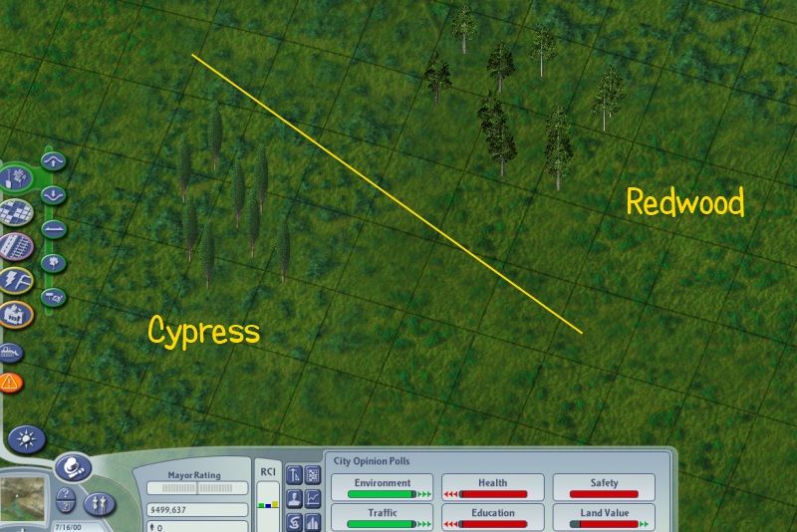Click the $499,637 city funds field
The image size is (797, 532).
(x=197, y=510)
